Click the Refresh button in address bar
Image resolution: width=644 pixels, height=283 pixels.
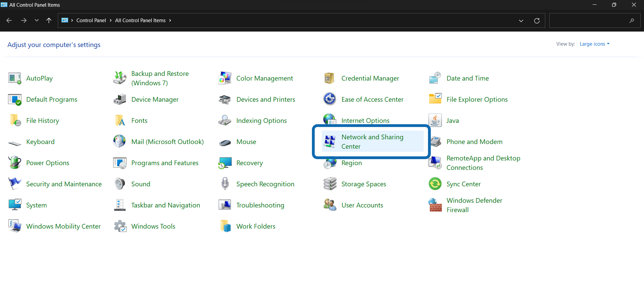(537, 21)
